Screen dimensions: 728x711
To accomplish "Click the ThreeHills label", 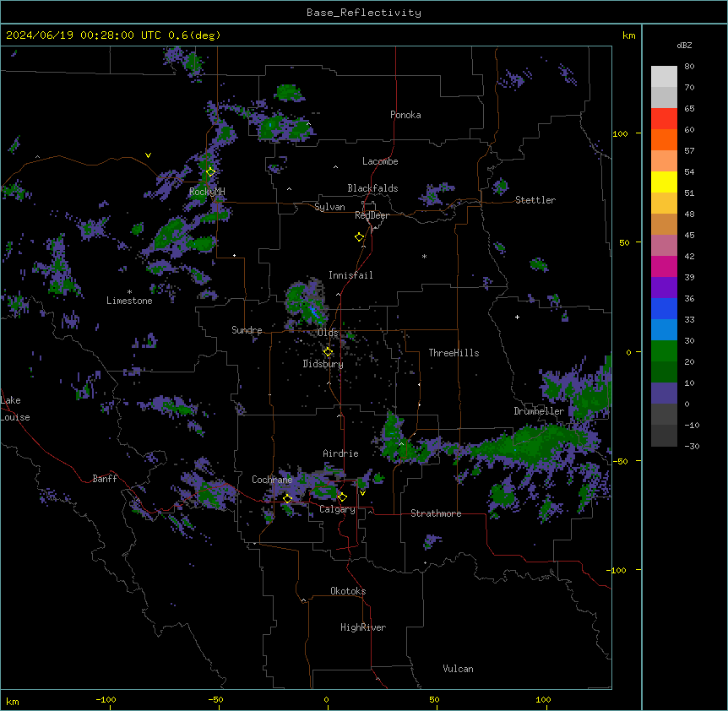I will (454, 353).
